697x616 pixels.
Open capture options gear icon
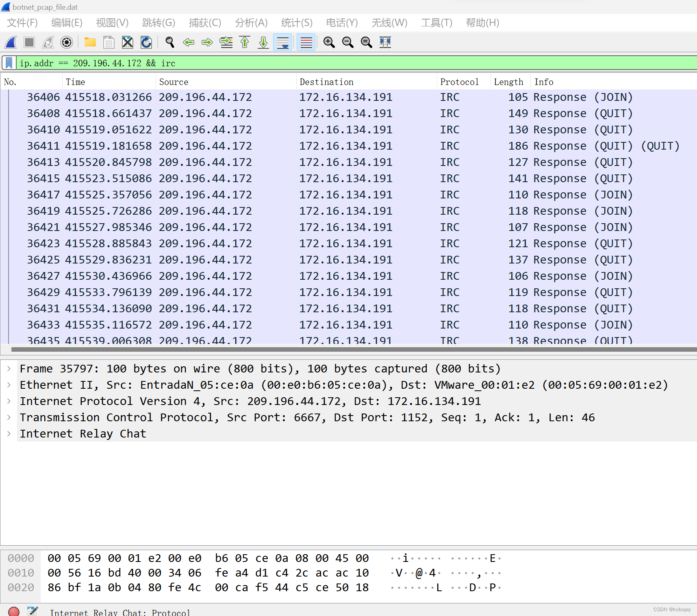click(x=67, y=42)
